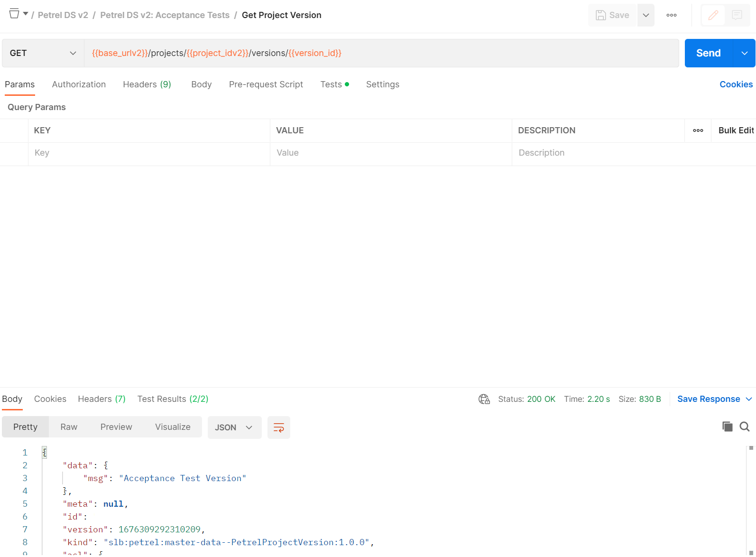Click the response size 830 B
The height and width of the screenshot is (557, 756).
[650, 399]
